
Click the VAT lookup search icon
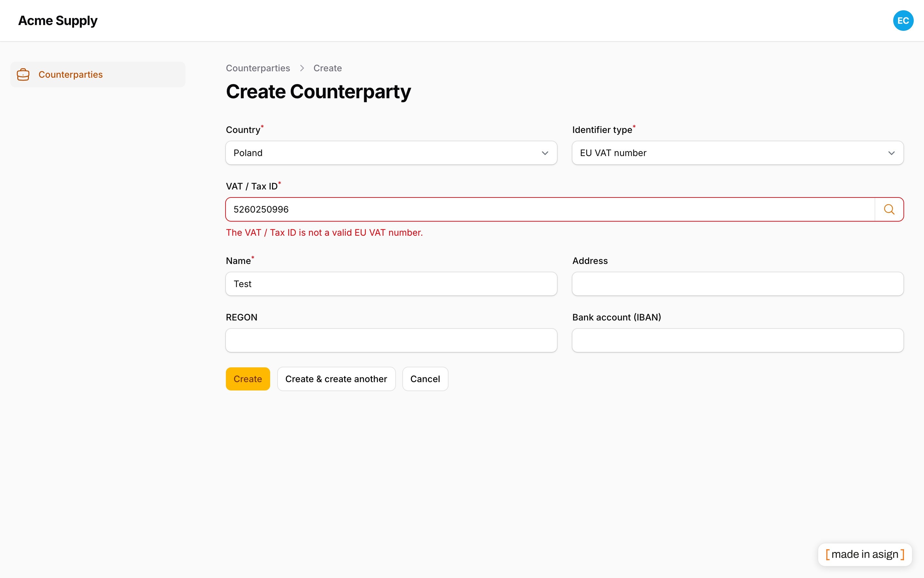(x=889, y=209)
